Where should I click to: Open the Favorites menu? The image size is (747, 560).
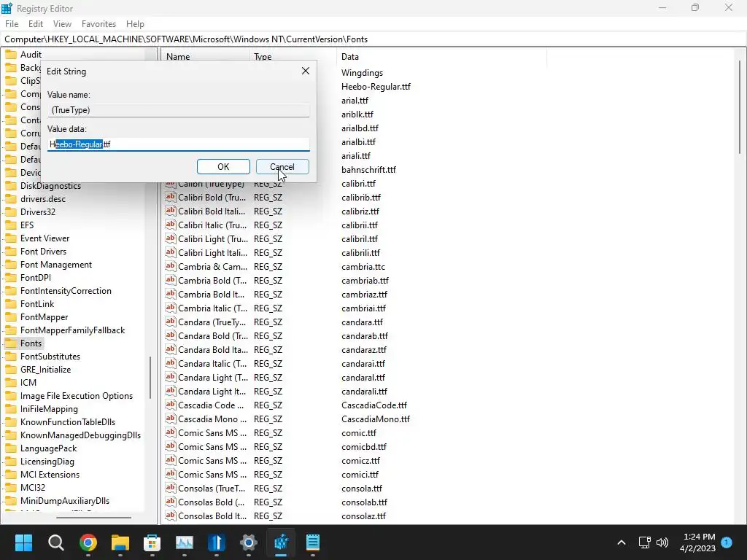98,24
